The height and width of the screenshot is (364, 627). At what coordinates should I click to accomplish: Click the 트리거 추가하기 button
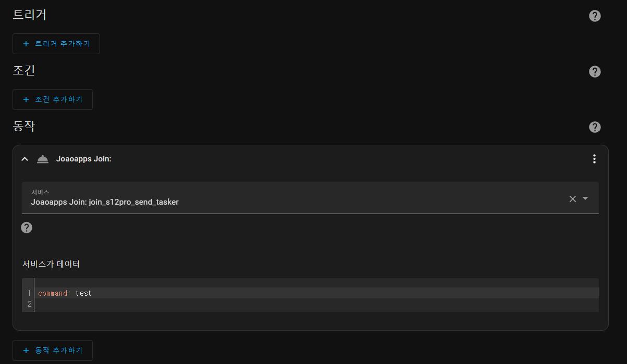(56, 44)
